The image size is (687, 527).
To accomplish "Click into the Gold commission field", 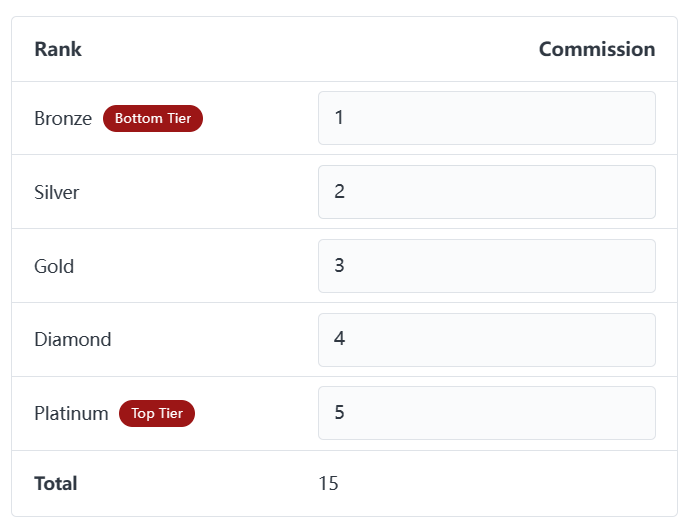I will tap(486, 266).
